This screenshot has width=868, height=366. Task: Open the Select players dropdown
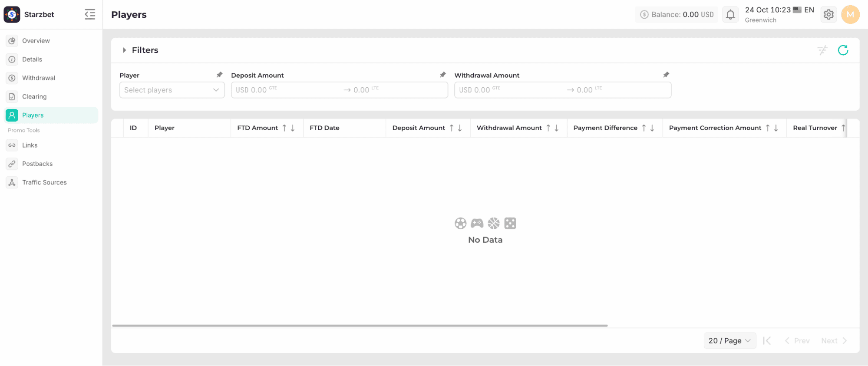172,90
